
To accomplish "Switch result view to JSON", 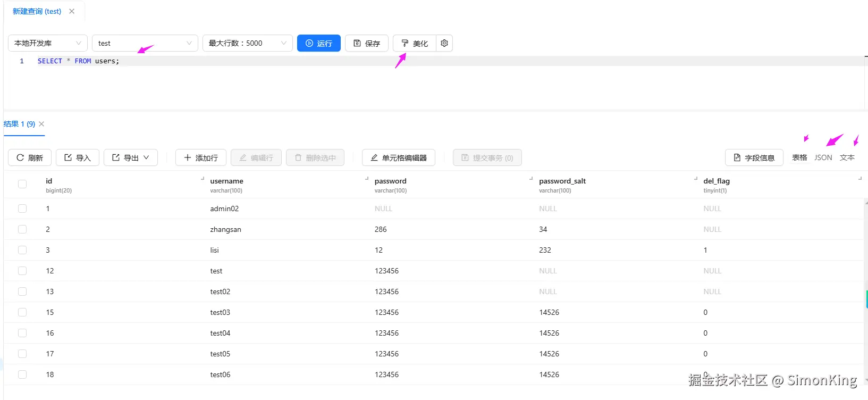I will pyautogui.click(x=823, y=157).
